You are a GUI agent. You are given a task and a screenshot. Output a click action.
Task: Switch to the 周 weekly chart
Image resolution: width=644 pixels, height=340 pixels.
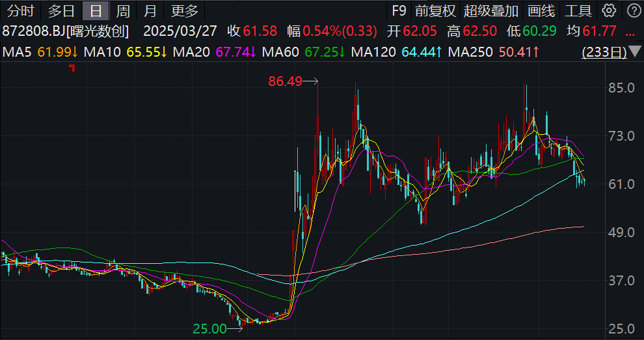tap(123, 10)
